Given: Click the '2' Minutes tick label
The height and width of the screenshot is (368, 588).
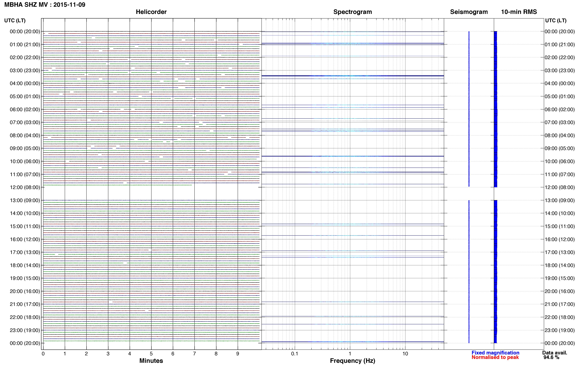Looking at the screenshot, I should click(x=86, y=354).
